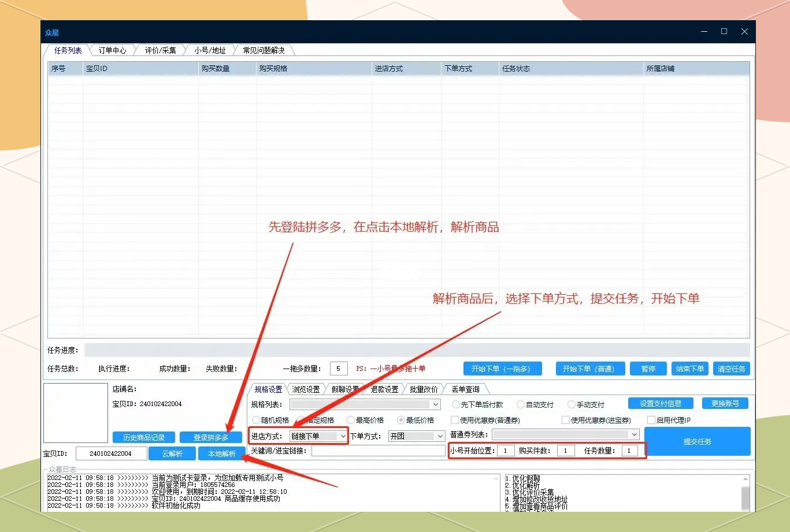Viewport: 790px width, 532px height.
Task: Click changelog entry 4.增加修改收货地址
Action: coord(536,499)
